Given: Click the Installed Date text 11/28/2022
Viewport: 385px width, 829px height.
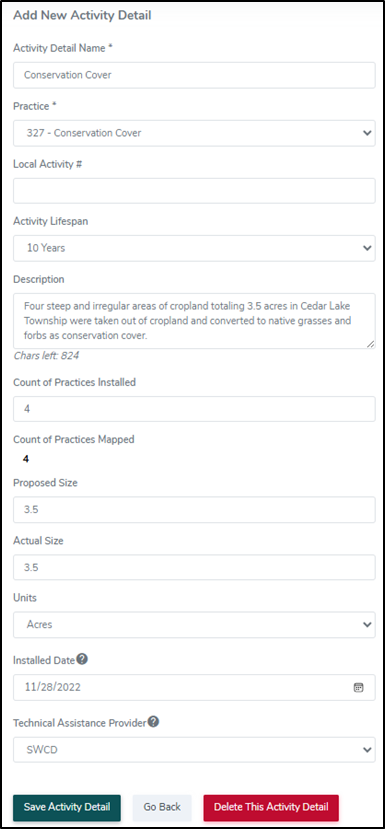Looking at the screenshot, I should [53, 687].
